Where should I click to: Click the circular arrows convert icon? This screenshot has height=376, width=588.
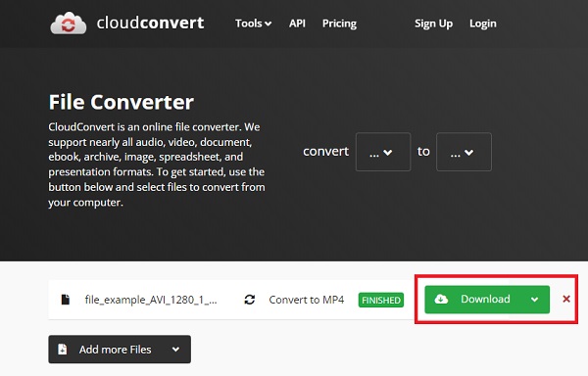click(x=250, y=300)
